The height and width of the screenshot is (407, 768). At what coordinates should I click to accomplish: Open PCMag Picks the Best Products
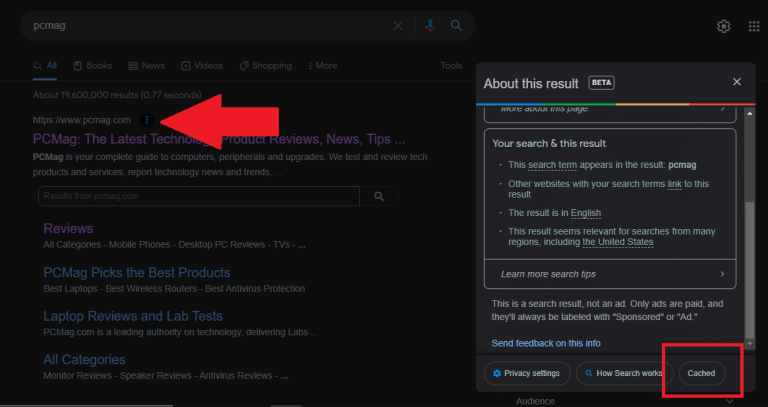(137, 273)
